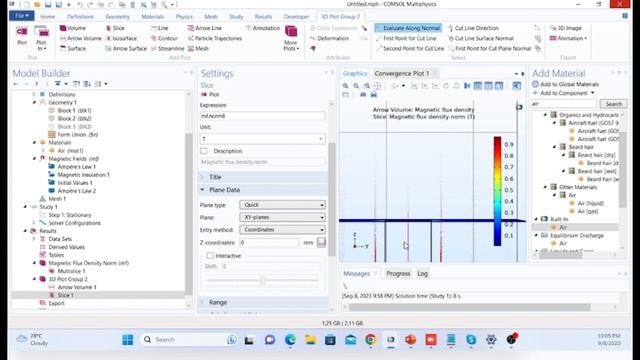Add a Mesh plot from ribbon
The width and height of the screenshot is (640, 360).
[198, 49]
